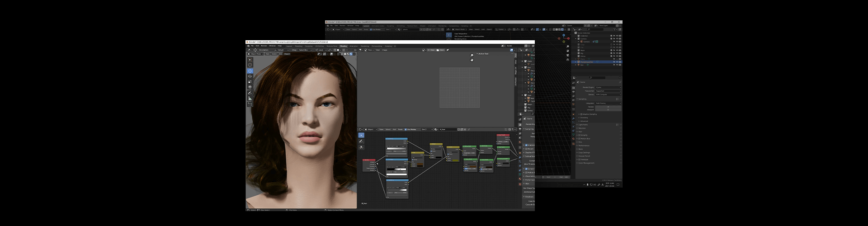The height and width of the screenshot is (226, 868).
Task: Click top ColorRamp gradient bar
Action: [x=396, y=149]
